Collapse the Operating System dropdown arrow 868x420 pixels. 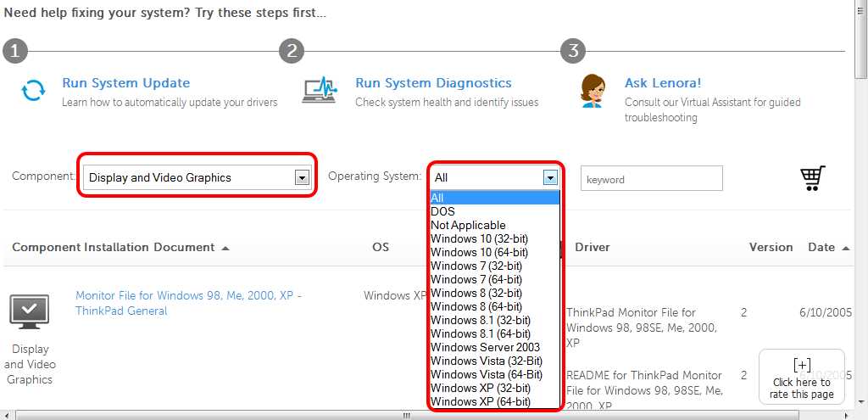(x=550, y=177)
